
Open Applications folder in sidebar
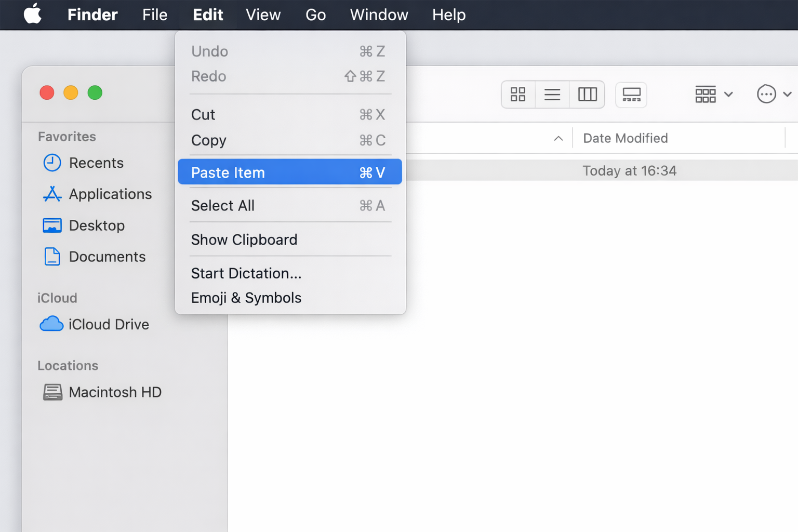[x=110, y=194]
